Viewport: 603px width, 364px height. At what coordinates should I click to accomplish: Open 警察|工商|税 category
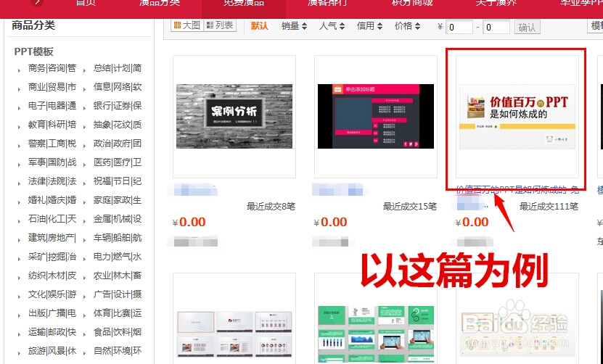coord(52,144)
